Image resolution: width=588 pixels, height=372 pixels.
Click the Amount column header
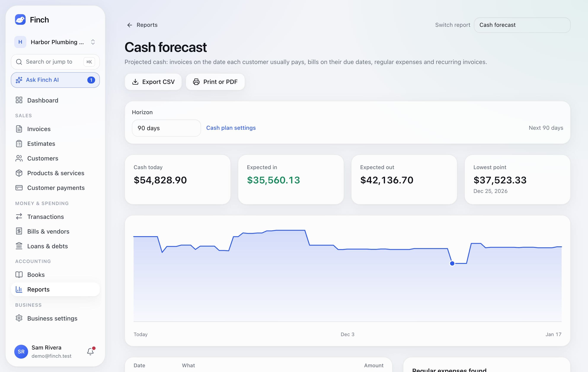point(374,366)
